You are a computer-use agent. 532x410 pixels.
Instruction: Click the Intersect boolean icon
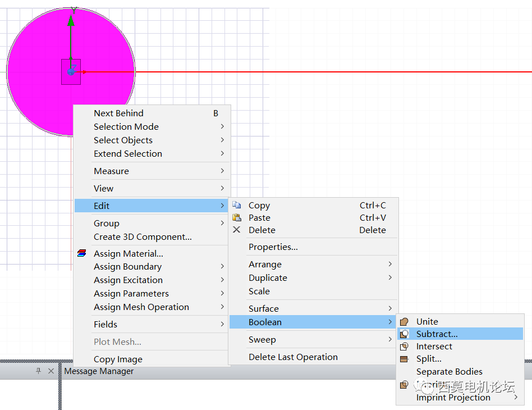(x=404, y=347)
